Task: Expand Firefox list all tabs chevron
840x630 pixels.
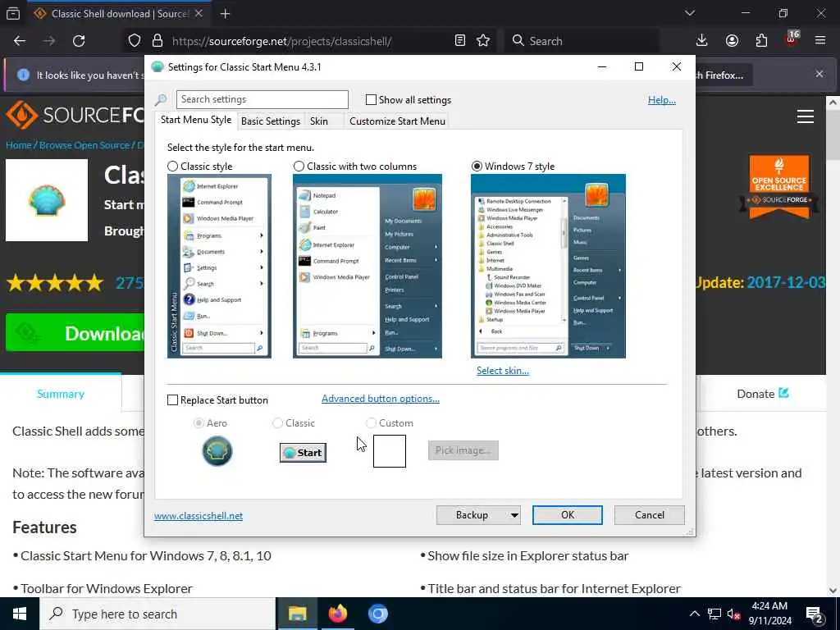Action: 689,13
